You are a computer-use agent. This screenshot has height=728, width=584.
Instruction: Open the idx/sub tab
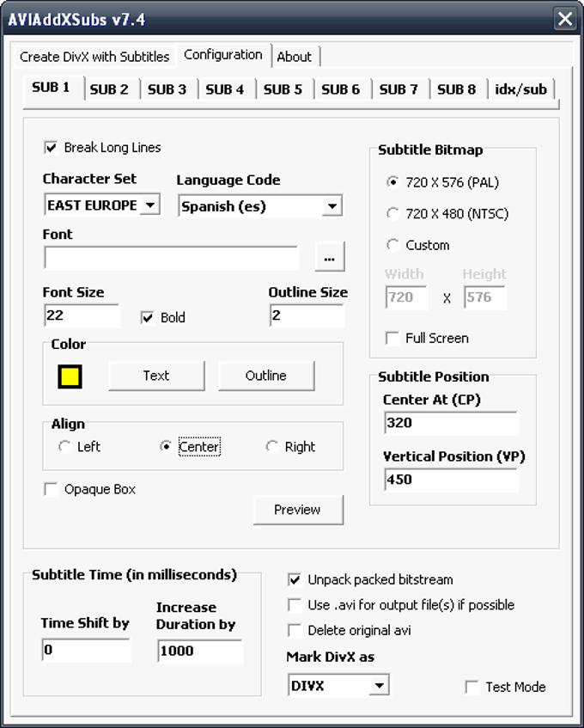[521, 89]
